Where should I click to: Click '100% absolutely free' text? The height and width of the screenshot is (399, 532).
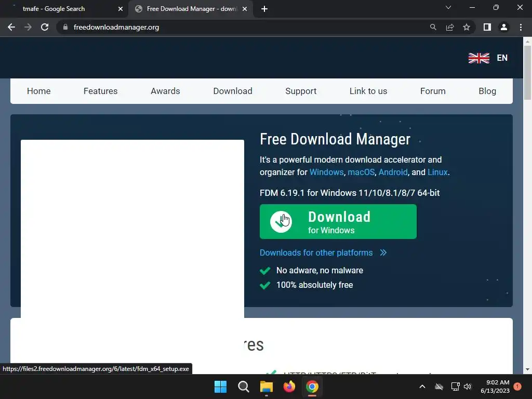point(314,285)
